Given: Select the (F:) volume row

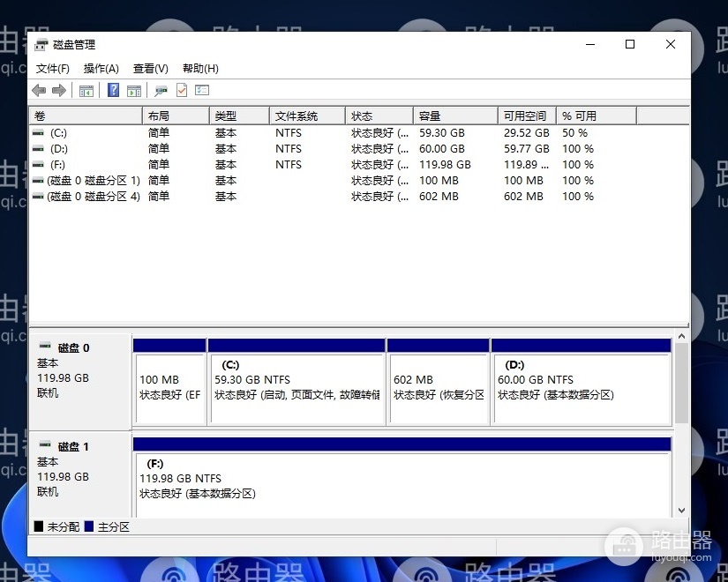Looking at the screenshot, I should pyautogui.click(x=358, y=165).
